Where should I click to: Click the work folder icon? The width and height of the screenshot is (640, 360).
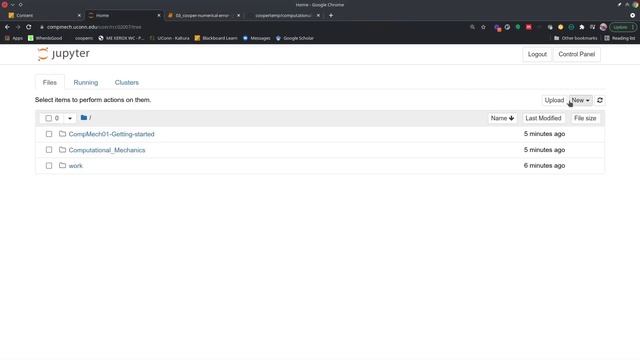(x=62, y=165)
